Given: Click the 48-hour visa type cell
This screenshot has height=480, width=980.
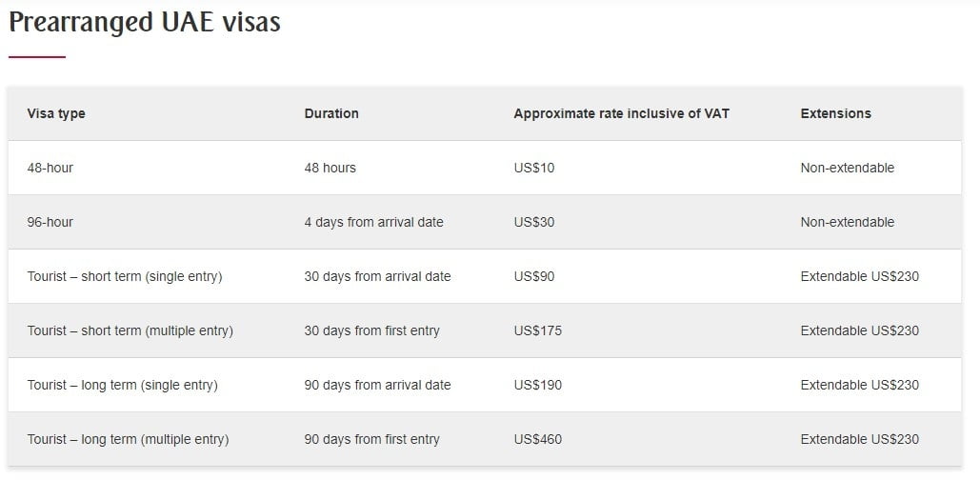Looking at the screenshot, I should [50, 168].
